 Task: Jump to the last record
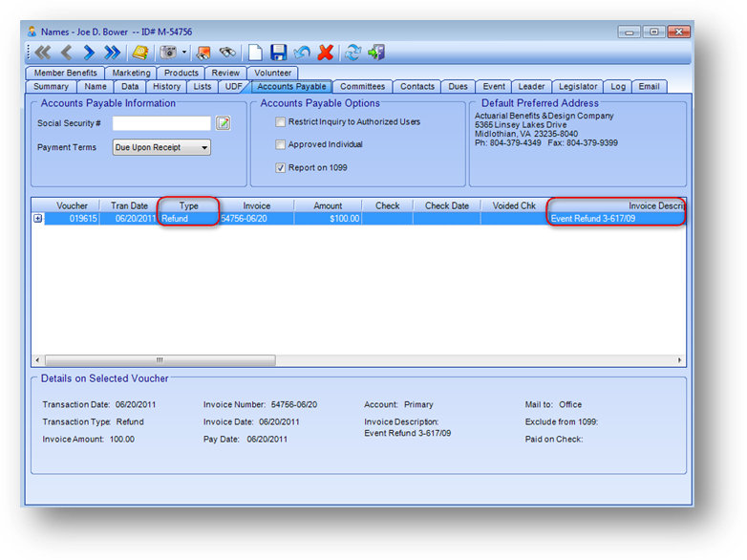pos(113,53)
